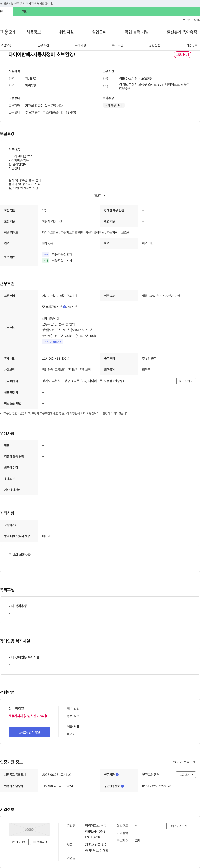Image resolution: width=200 pixels, height=868 pixels.
Task: Open the 직업 능력 개발 menu
Action: point(137,32)
